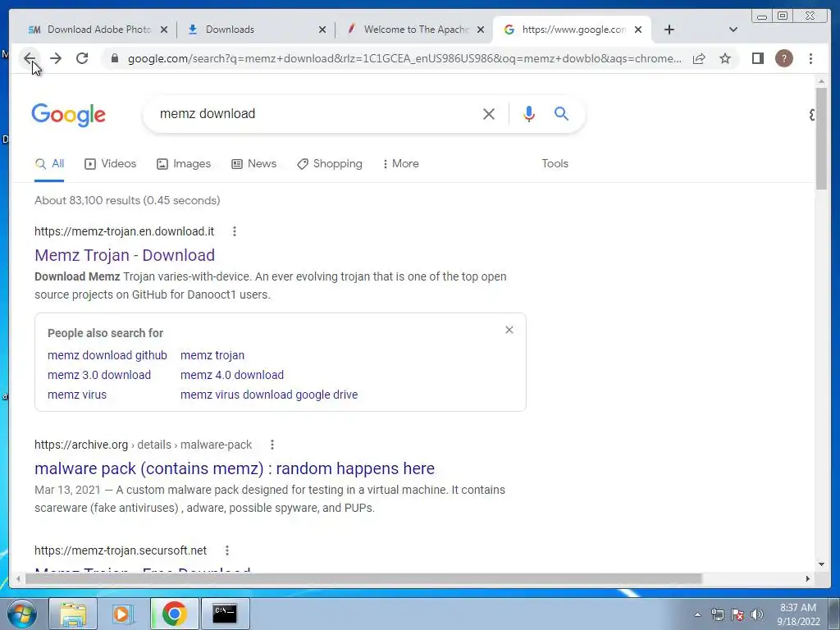Image resolution: width=840 pixels, height=630 pixels.
Task: Open Action Center flag icon
Action: (737, 614)
